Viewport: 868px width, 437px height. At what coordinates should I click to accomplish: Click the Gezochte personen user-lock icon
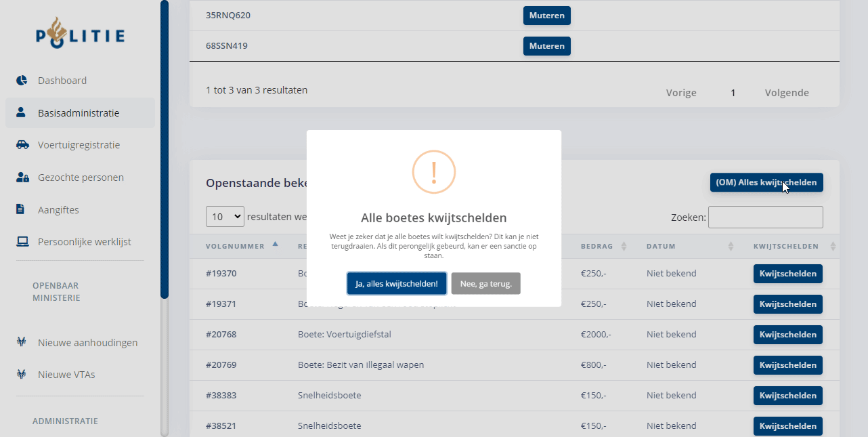(22, 178)
